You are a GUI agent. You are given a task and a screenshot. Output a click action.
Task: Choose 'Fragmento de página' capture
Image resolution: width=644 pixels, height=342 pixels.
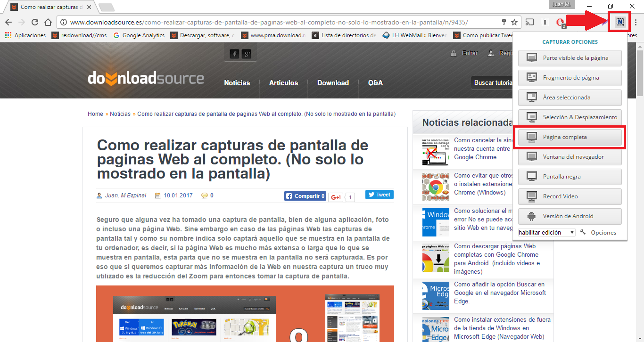coord(570,78)
